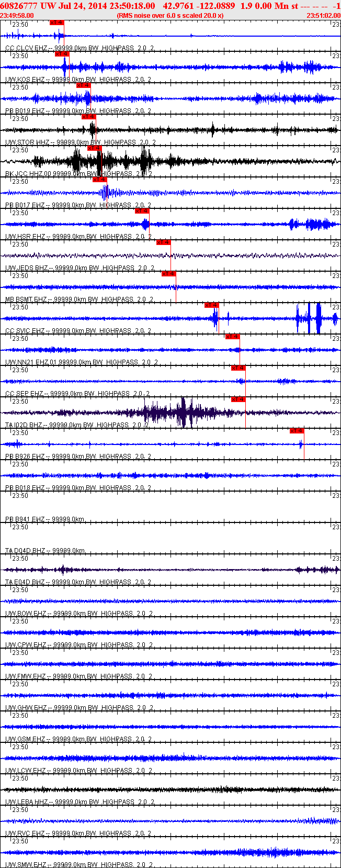Click the 'BK.JCC.HHZ.00' station label

(28, 174)
